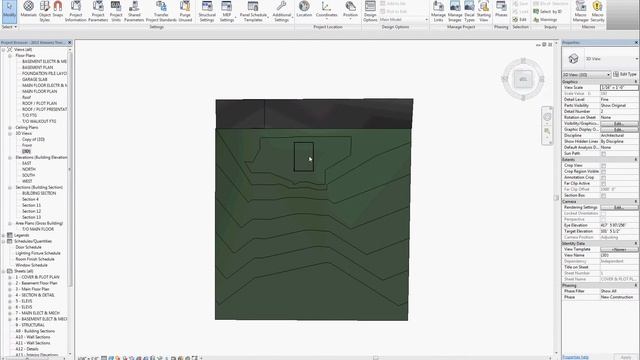Screen dimensions: 640x360
Task: Open Additional Settings
Action: coord(281,11)
